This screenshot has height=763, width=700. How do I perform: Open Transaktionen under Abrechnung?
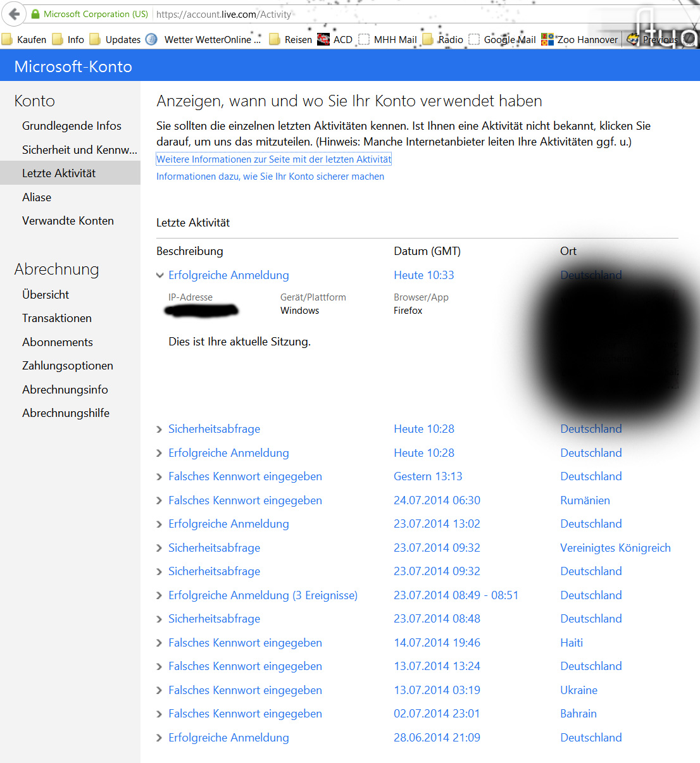57,318
